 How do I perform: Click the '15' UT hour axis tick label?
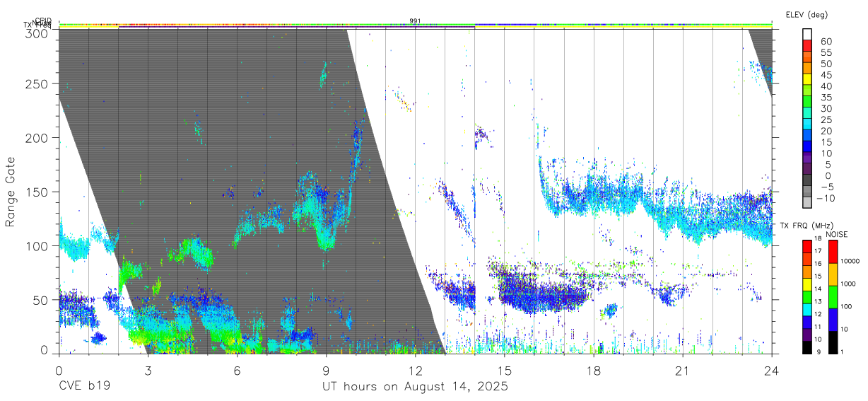[505, 371]
